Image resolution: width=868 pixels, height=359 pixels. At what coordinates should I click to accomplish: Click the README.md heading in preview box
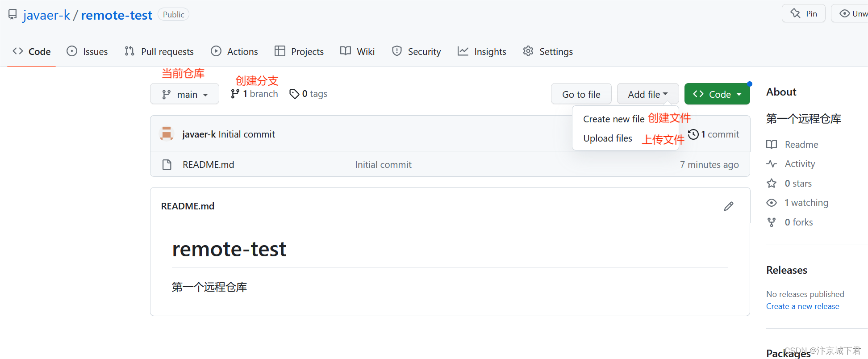pyautogui.click(x=188, y=206)
